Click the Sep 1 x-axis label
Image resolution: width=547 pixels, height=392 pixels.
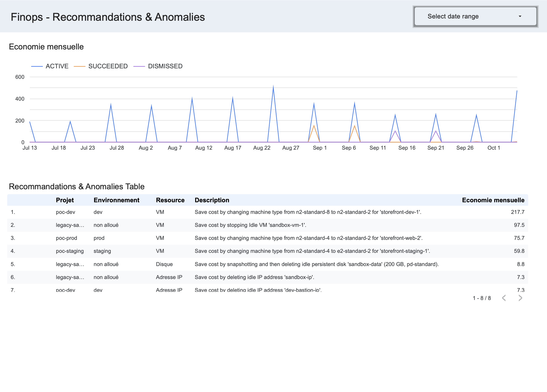(320, 148)
